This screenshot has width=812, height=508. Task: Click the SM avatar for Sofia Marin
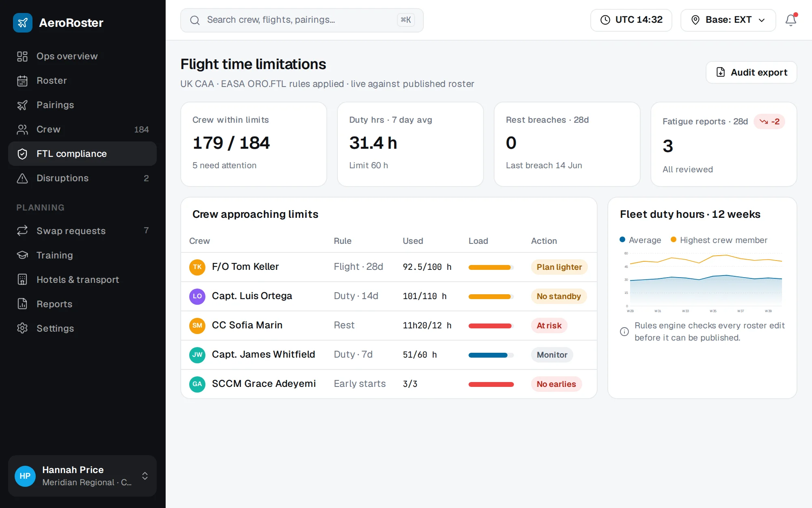pos(197,326)
